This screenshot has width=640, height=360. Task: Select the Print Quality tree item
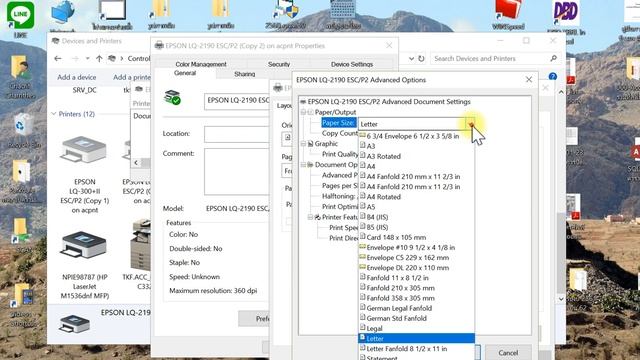(340, 154)
